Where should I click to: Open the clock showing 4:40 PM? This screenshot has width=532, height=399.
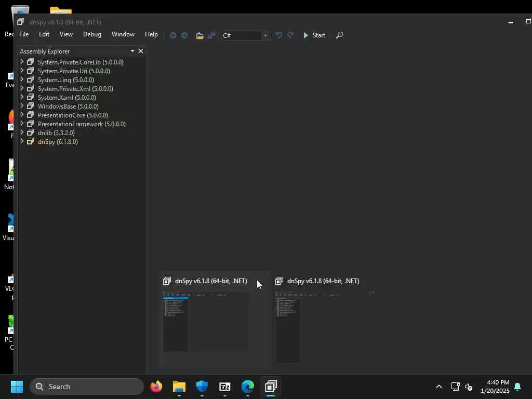click(495, 387)
